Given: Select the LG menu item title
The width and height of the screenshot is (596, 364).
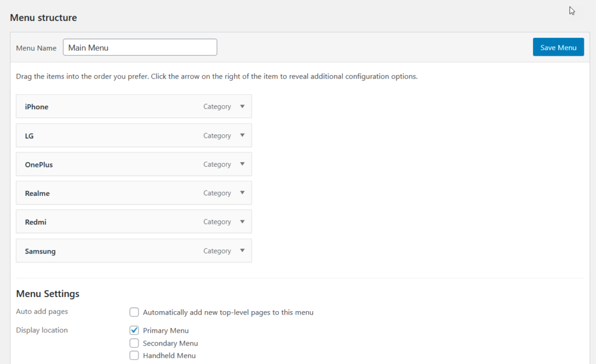Looking at the screenshot, I should pos(29,135).
